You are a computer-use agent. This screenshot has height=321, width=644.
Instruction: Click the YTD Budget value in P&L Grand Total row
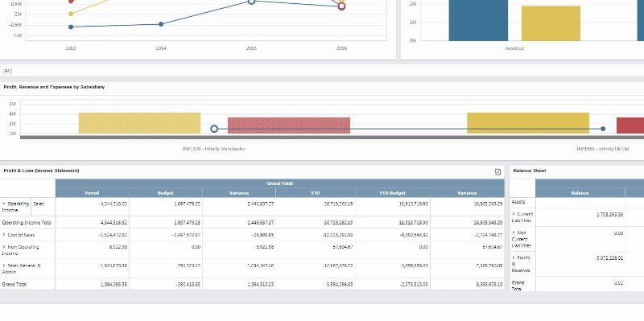click(x=414, y=284)
